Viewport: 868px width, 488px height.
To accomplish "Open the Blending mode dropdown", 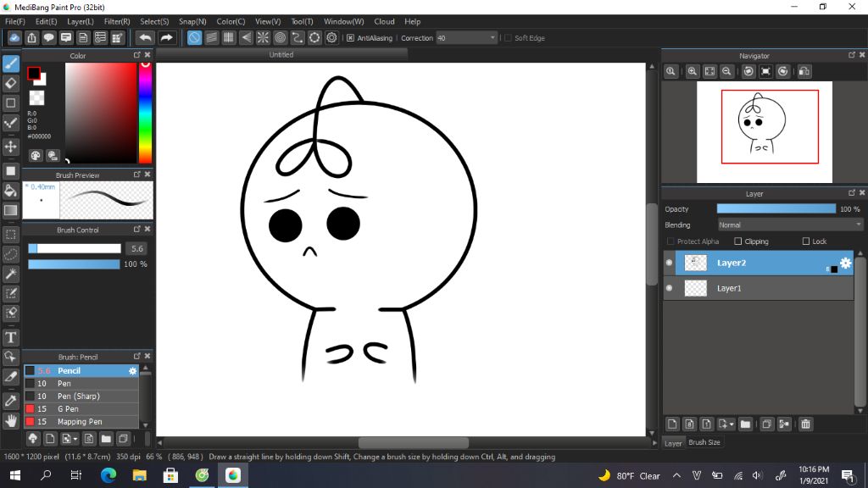I will 790,225.
